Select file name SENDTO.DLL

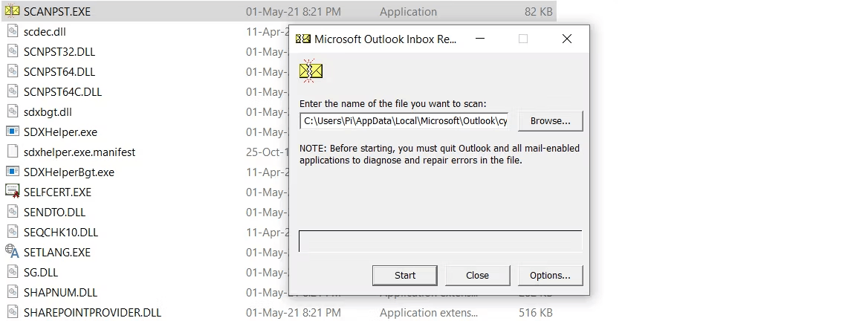(54, 212)
